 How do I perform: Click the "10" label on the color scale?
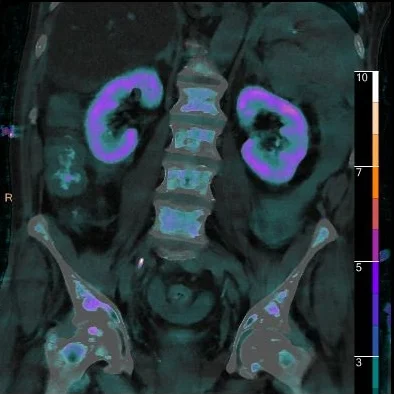[x=362, y=78]
